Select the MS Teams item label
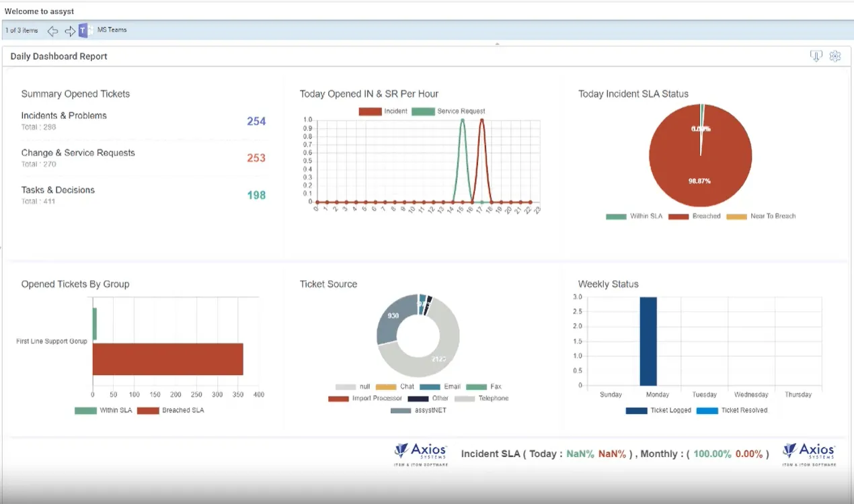This screenshot has height=504, width=854. [x=112, y=30]
